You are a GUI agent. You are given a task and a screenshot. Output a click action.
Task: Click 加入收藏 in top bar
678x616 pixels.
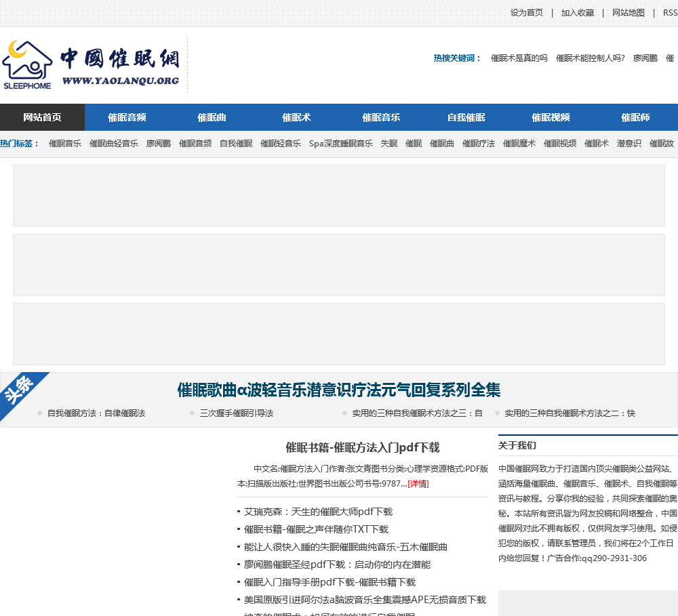[577, 13]
